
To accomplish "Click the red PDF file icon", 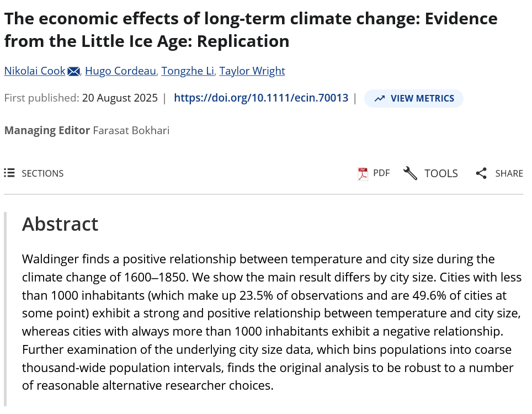I will tap(363, 173).
